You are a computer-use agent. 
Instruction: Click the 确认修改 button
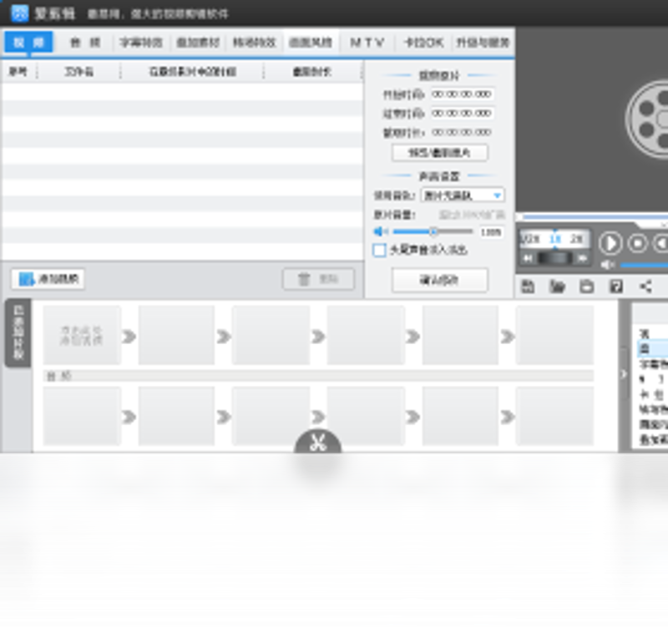click(x=440, y=280)
